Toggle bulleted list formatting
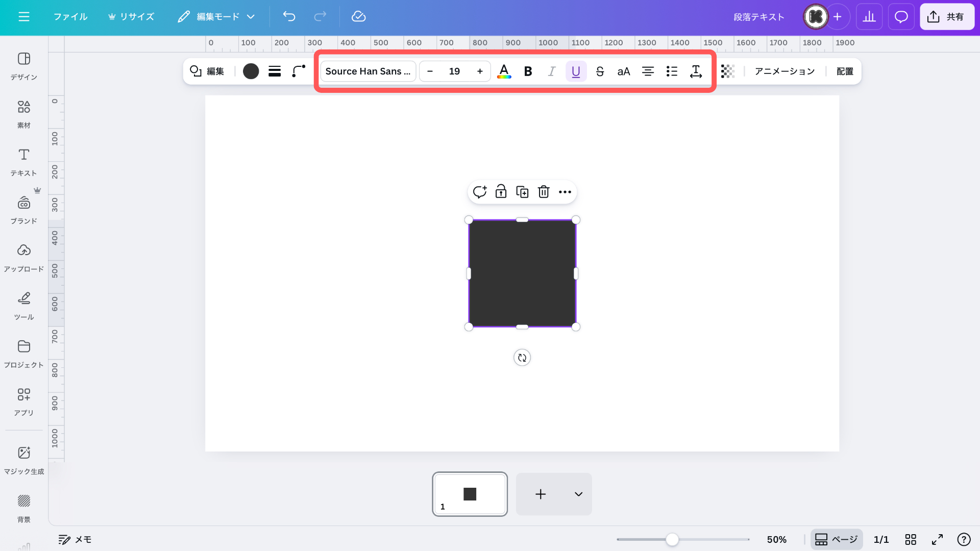 pyautogui.click(x=672, y=71)
